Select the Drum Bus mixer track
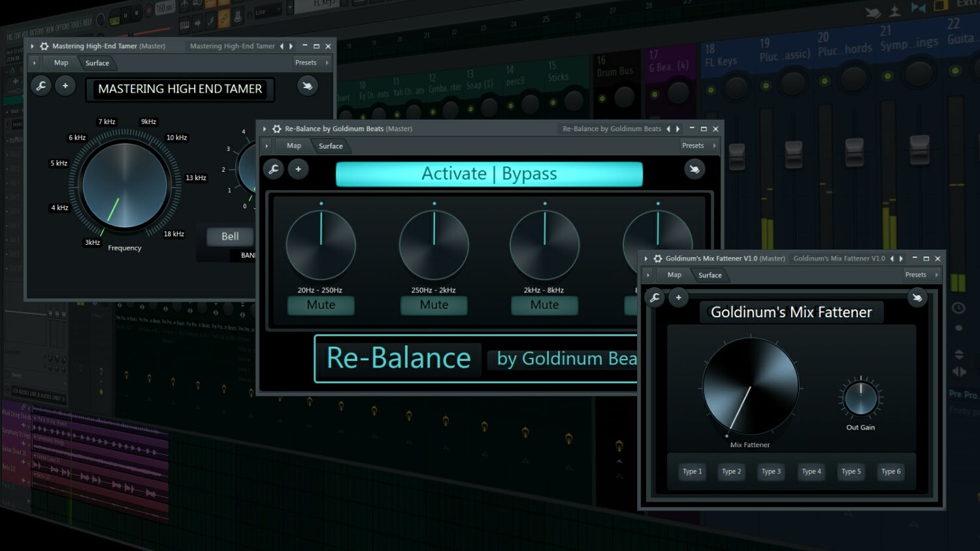 614,72
